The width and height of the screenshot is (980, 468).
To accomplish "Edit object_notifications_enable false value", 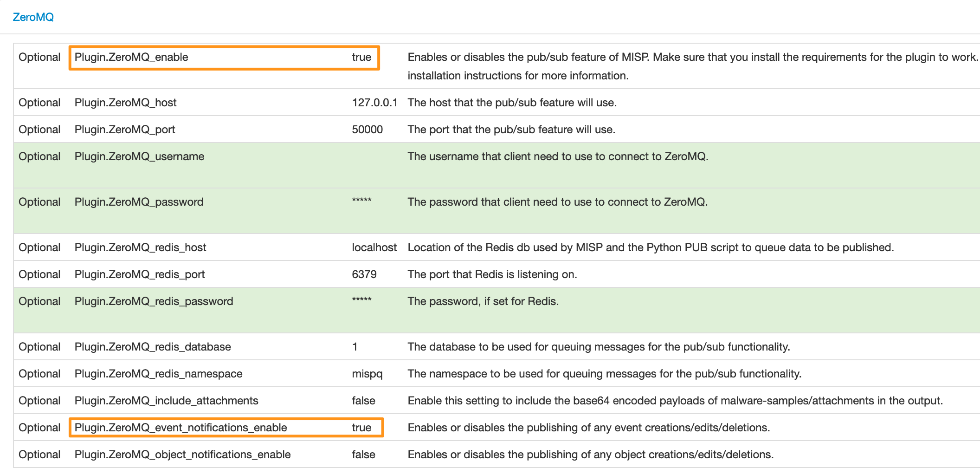I will (x=363, y=455).
